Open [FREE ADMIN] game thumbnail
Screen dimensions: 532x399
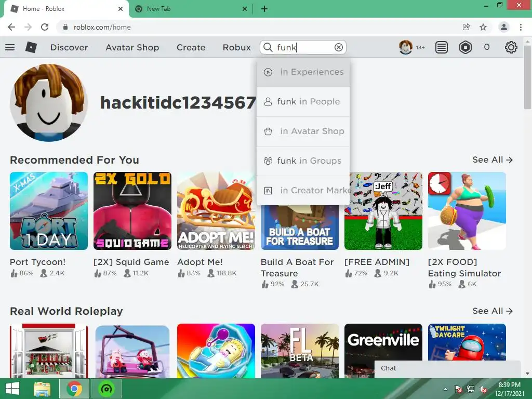383,211
